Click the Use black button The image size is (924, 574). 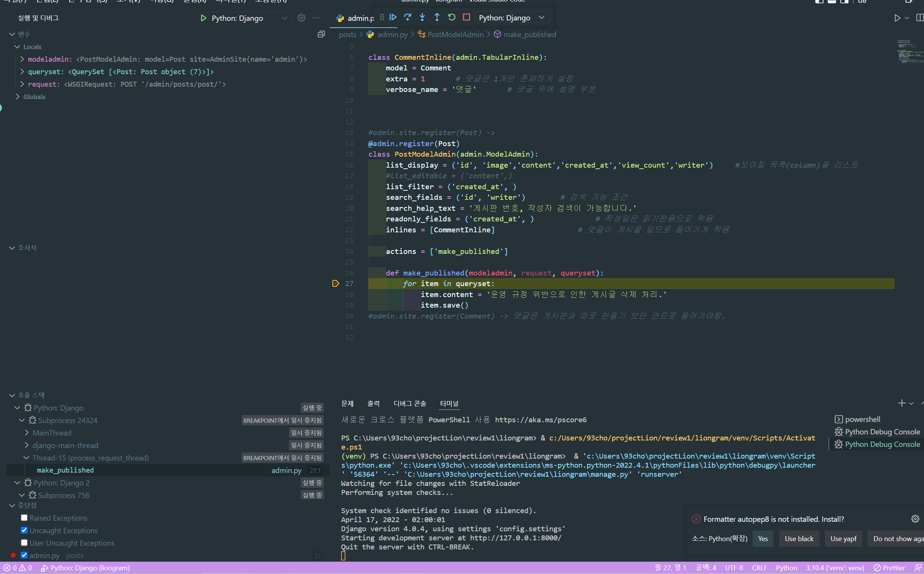pyautogui.click(x=799, y=539)
